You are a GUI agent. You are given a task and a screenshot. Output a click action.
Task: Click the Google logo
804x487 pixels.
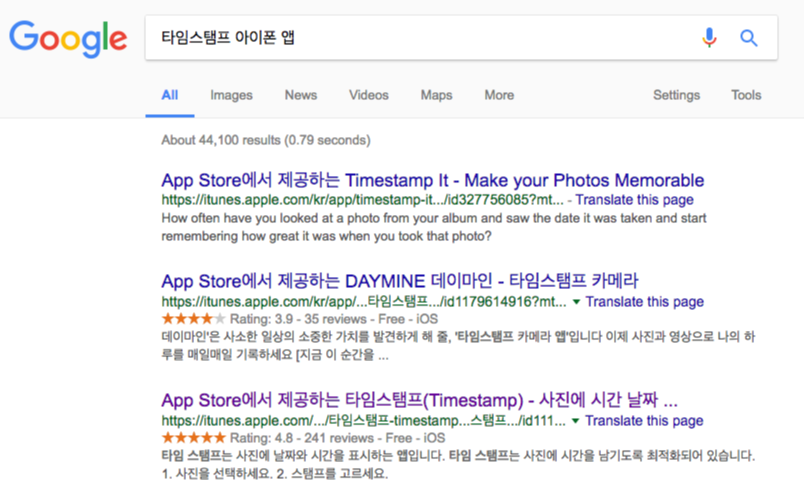pos(68,39)
